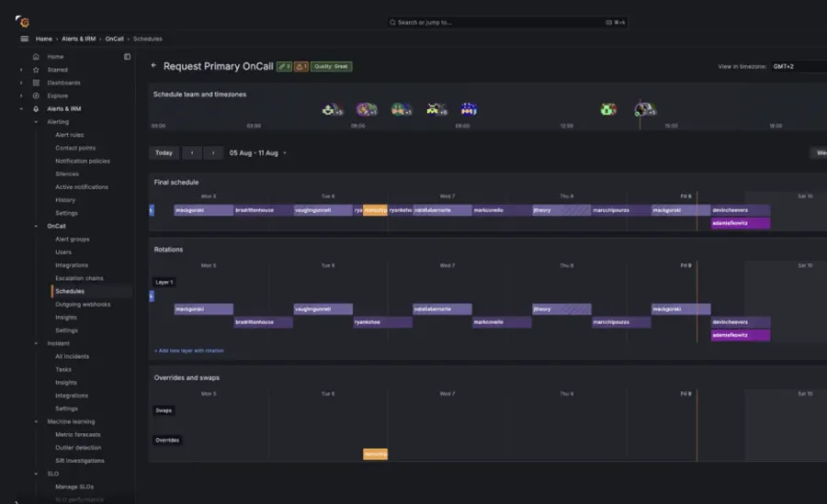The width and height of the screenshot is (827, 504).
Task: Click the first avatar group in team timezones
Action: pos(333,109)
